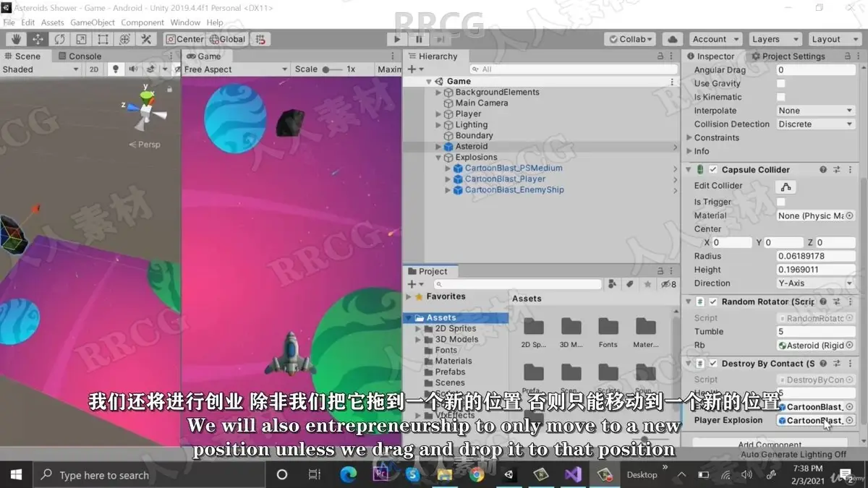
Task: Click the grid snapping icon in toolbar
Action: click(x=260, y=39)
